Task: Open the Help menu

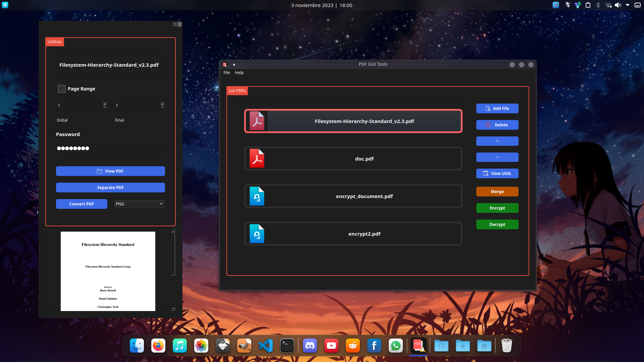Action: pos(239,73)
